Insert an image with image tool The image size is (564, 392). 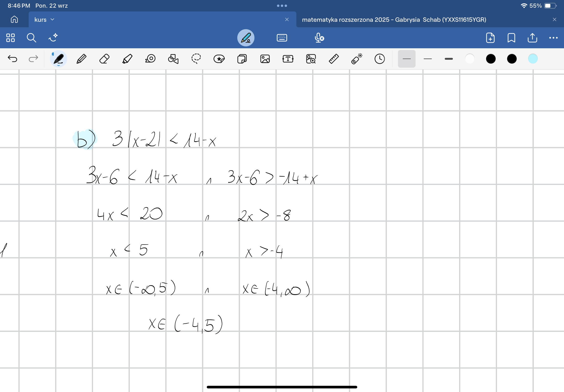(x=265, y=59)
